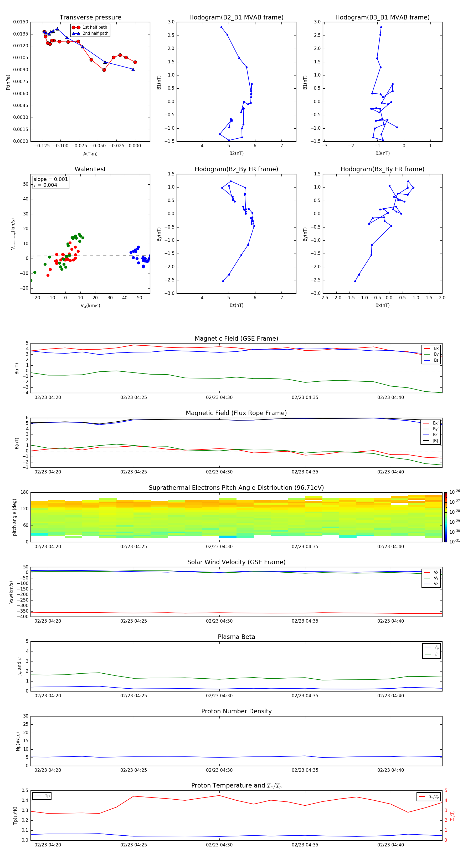Click the '|B|' entry in Flux Rope legend
This screenshot has width=473, height=868.
click(431, 441)
